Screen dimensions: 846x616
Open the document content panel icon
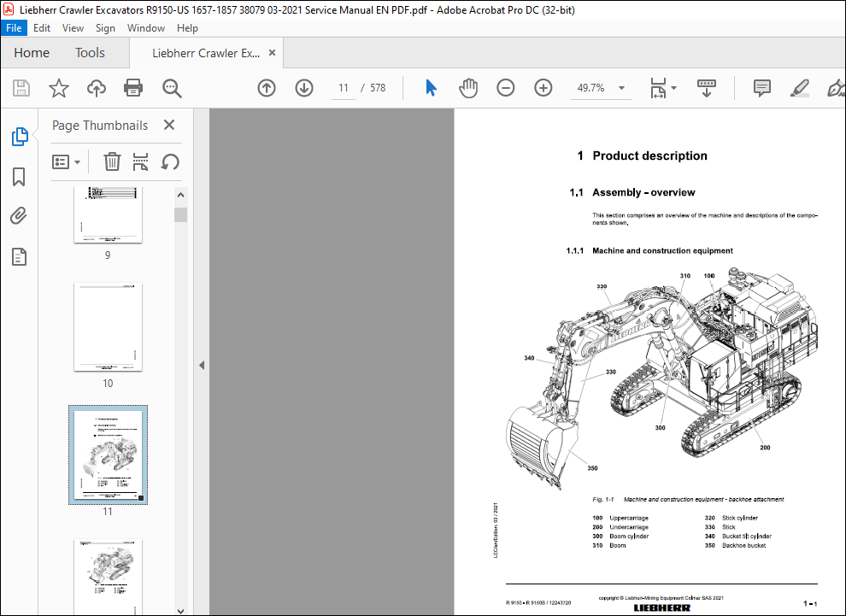(19, 257)
